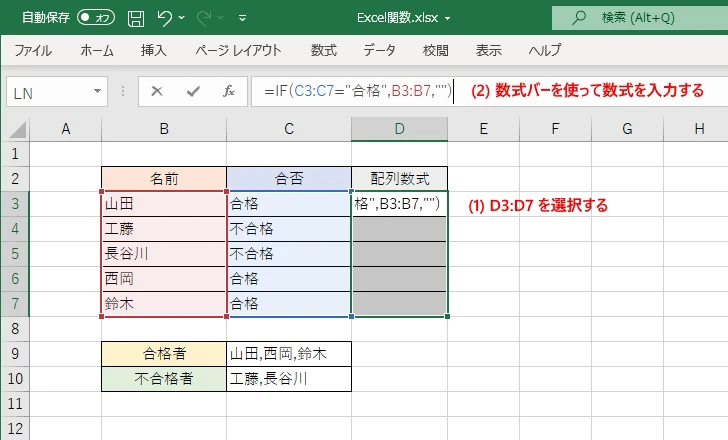This screenshot has height=440, width=728.
Task: Click the 合格者 label cell
Action: click(164, 354)
